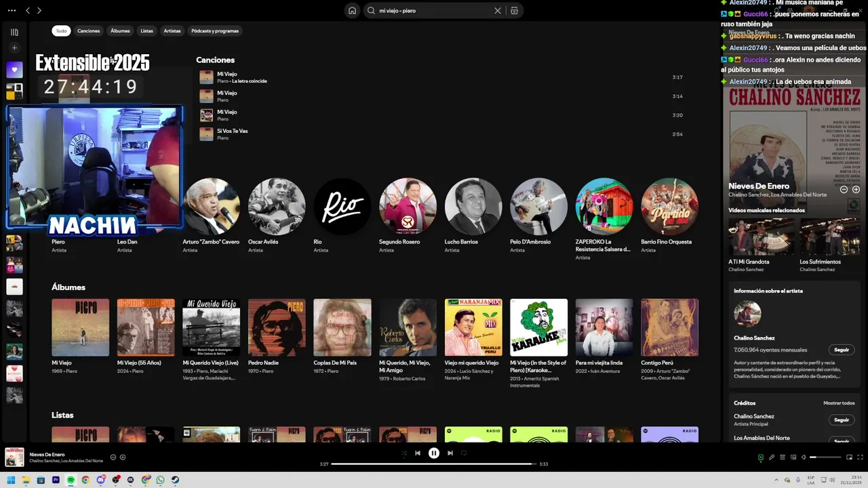Open the Oscar Avilés artist picture
The height and width of the screenshot is (488, 868).
(x=277, y=206)
